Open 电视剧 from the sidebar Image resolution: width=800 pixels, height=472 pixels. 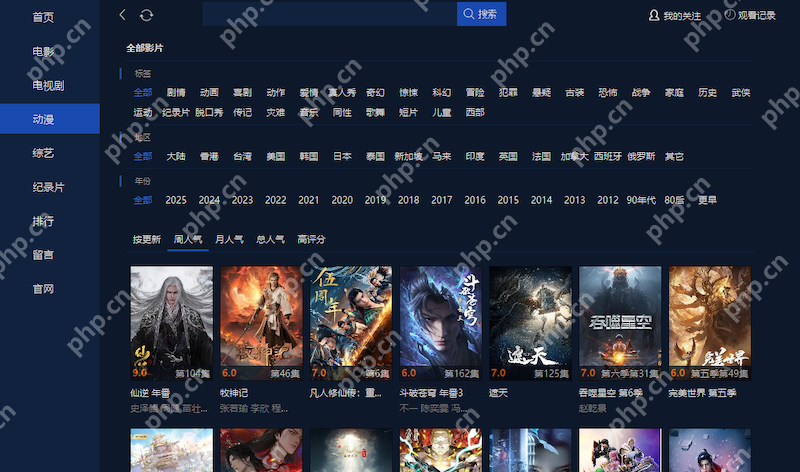tap(48, 85)
